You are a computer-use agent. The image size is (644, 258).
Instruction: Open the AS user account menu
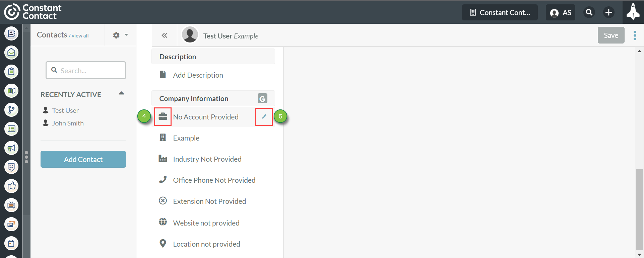pos(561,13)
